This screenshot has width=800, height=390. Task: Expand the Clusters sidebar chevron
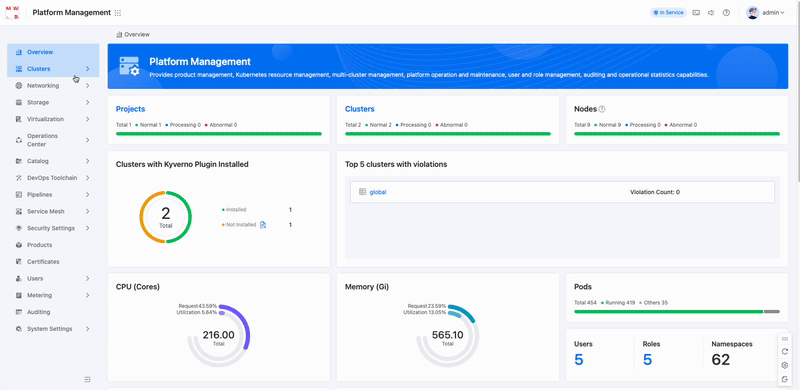click(x=87, y=69)
